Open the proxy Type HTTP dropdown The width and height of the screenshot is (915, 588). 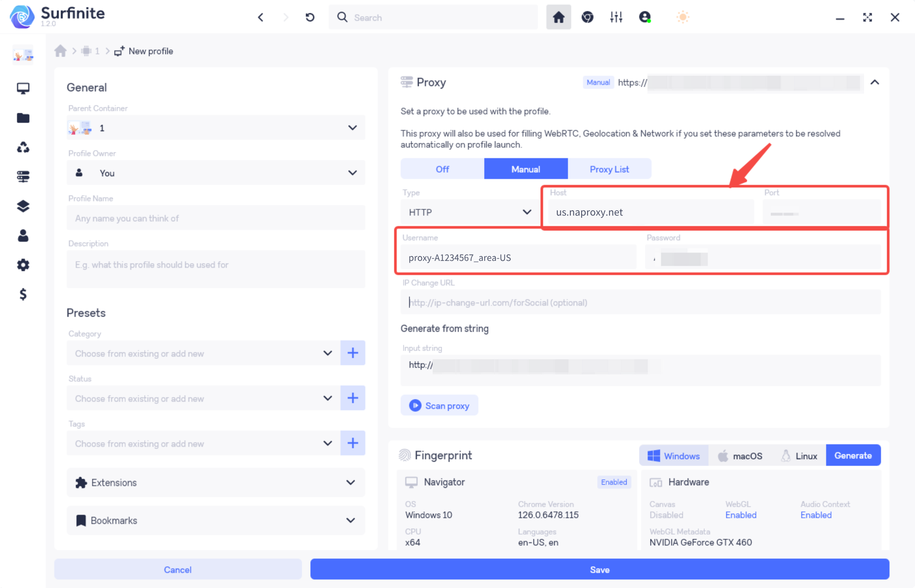[x=470, y=212]
